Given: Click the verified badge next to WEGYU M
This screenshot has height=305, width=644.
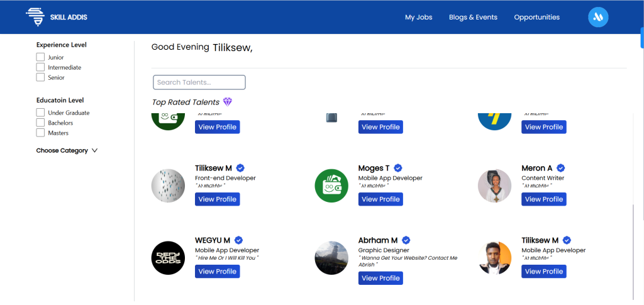Looking at the screenshot, I should pos(239,240).
